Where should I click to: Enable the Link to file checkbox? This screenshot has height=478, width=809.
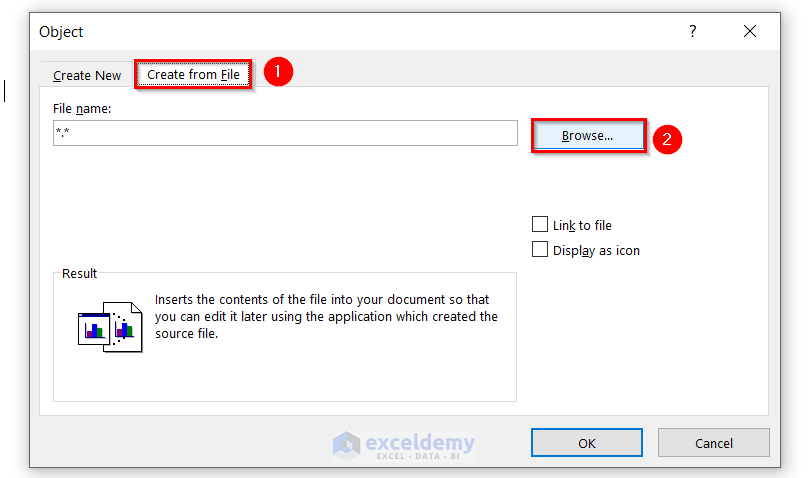point(541,225)
